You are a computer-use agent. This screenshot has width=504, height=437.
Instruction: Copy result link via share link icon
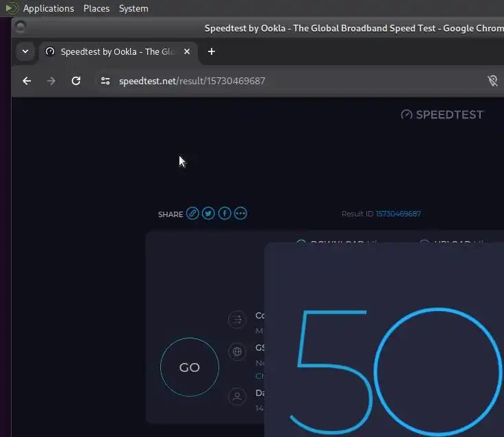coord(192,214)
